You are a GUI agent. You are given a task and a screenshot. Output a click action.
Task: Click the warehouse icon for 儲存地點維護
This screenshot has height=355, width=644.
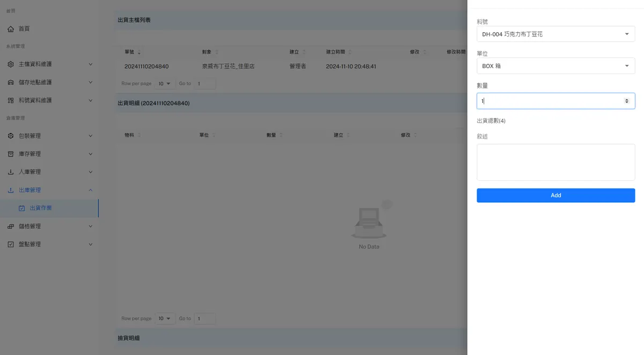[x=11, y=83]
